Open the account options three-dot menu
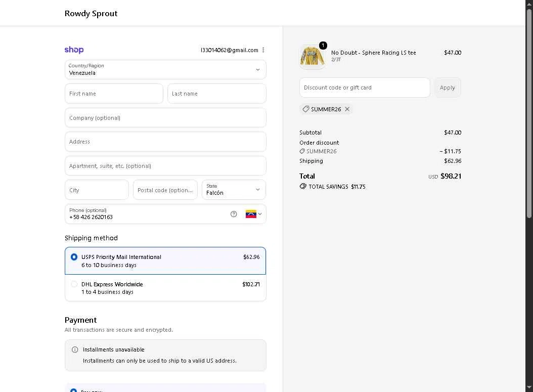This screenshot has width=533, height=392. 263,50
